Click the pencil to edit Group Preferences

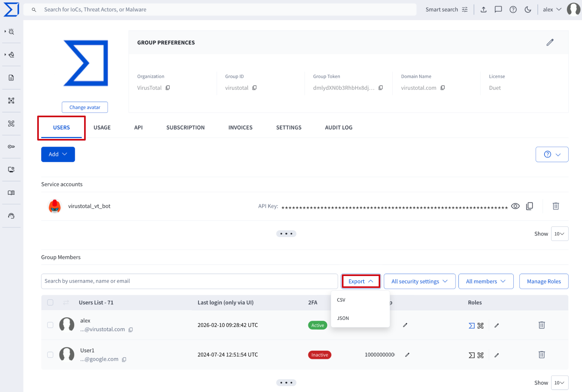click(x=550, y=42)
